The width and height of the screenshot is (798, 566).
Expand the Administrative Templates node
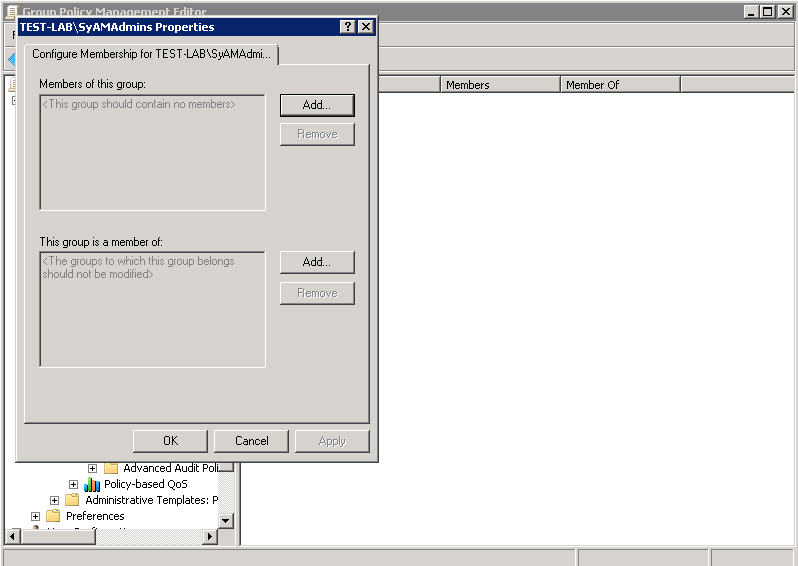tap(54, 500)
